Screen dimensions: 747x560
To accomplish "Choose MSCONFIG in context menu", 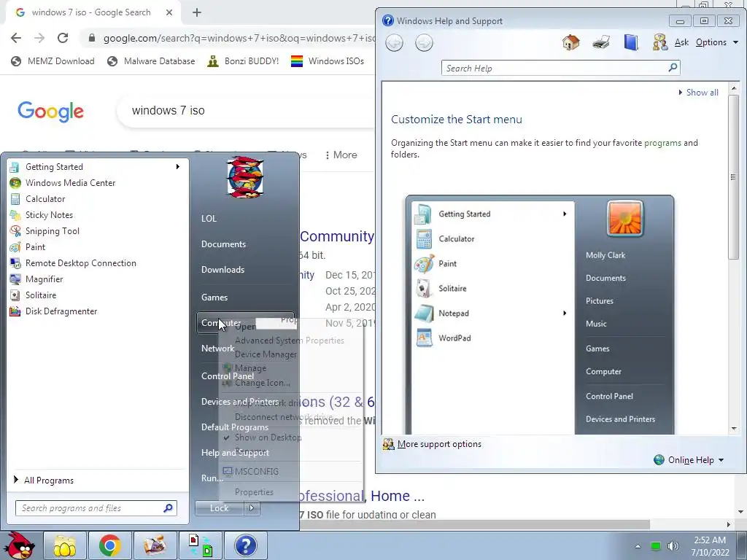I will [x=256, y=472].
